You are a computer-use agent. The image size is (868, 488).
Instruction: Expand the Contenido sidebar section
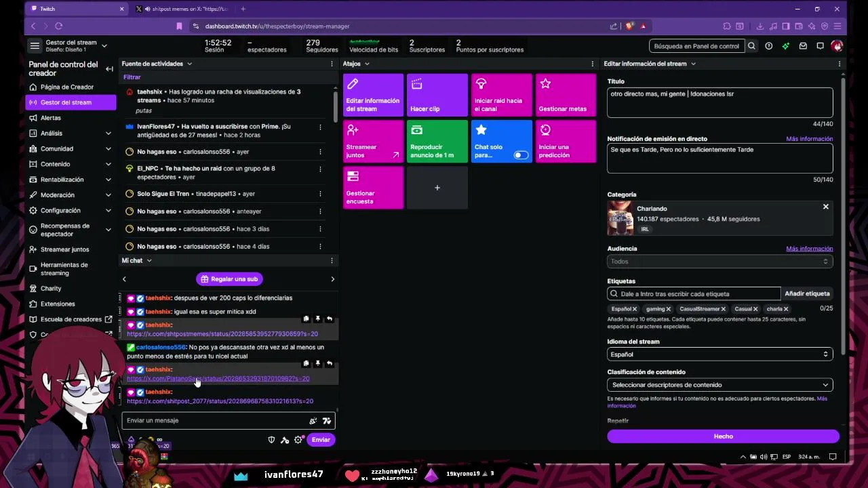pyautogui.click(x=108, y=164)
